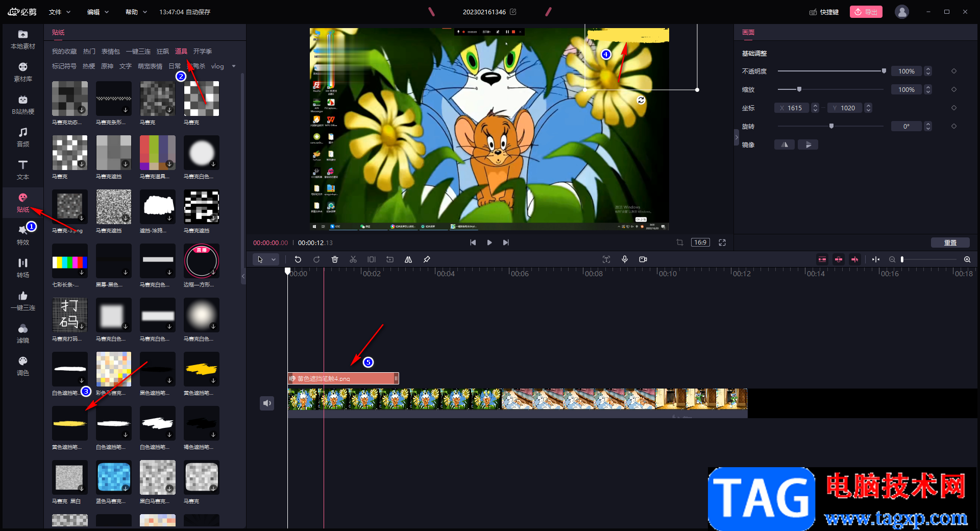Enter fullscreen preview
The height and width of the screenshot is (531, 980).
(722, 243)
